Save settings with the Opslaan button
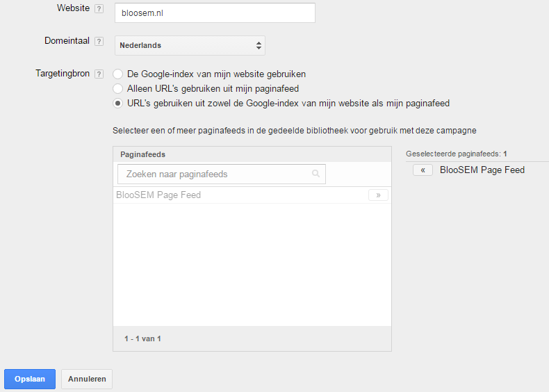The image size is (549, 392). (x=30, y=379)
